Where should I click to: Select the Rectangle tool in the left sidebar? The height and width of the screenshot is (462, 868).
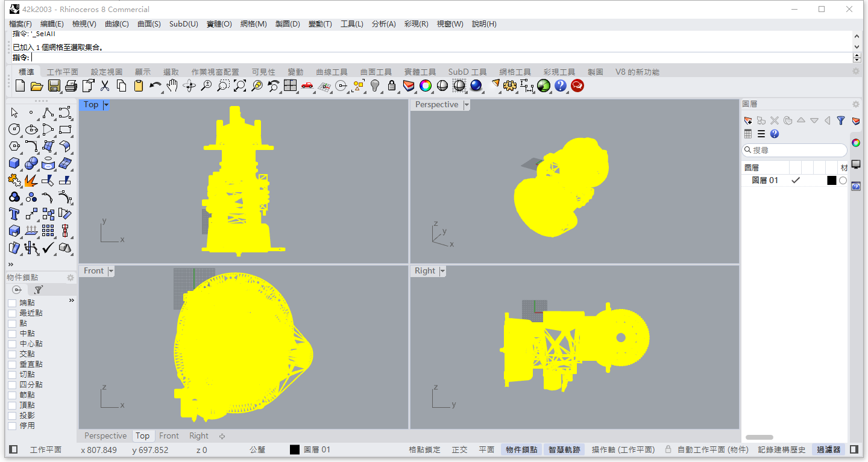point(65,130)
